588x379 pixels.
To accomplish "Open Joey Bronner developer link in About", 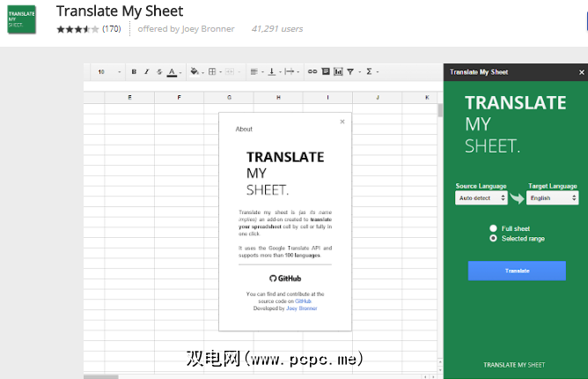I will point(300,308).
